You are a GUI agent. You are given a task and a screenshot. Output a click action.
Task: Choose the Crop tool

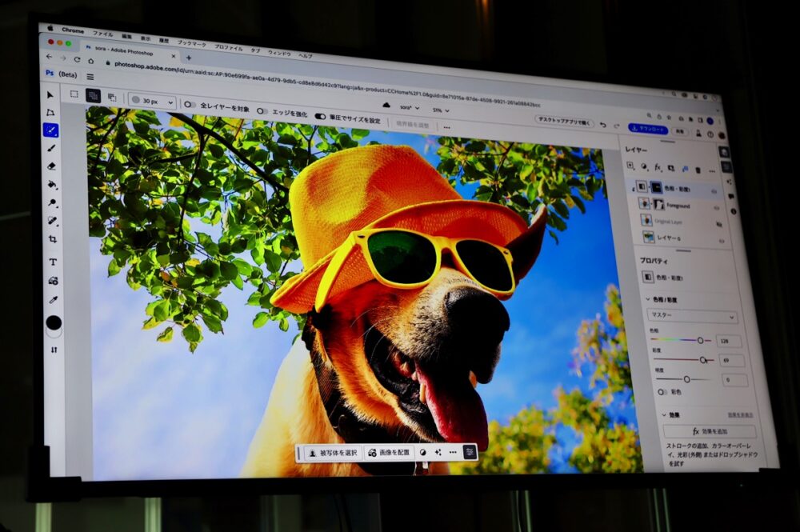[x=53, y=239]
